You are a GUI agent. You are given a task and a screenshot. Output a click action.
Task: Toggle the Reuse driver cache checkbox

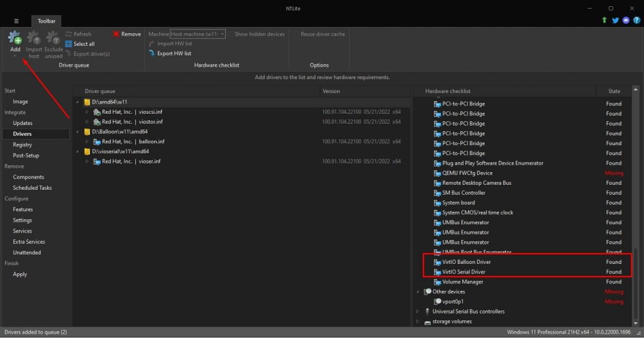[297, 34]
